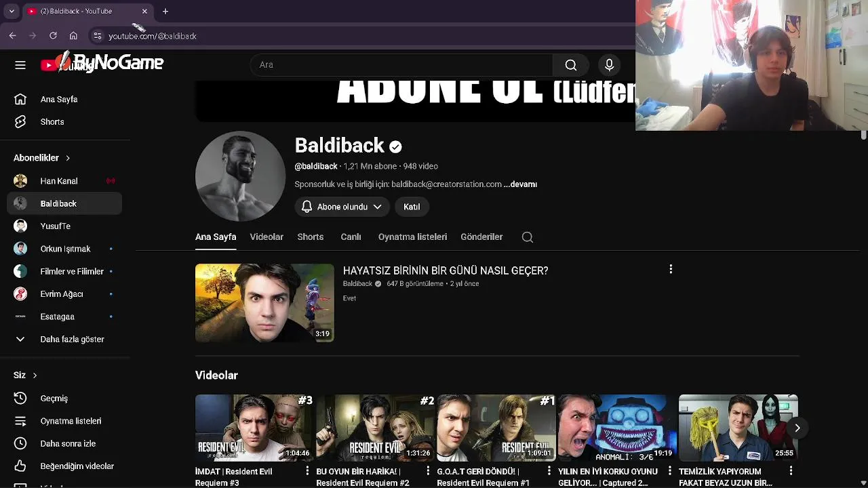Image resolution: width=868 pixels, height=488 pixels.
Task: Open Geçmiş watch history
Action: click(65, 399)
